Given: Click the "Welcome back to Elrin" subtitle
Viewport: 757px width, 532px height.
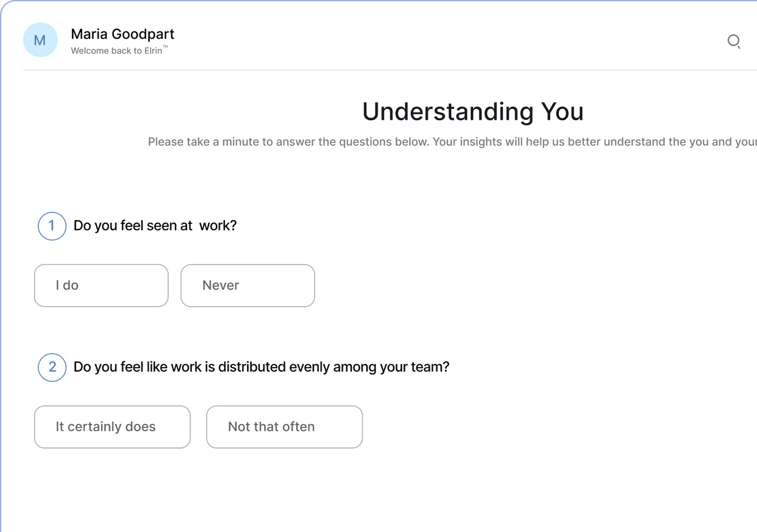Looking at the screenshot, I should (x=119, y=50).
